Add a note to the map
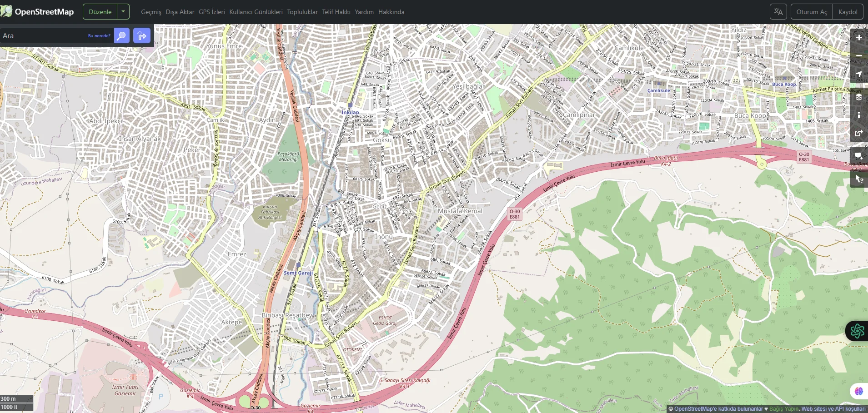Image resolution: width=868 pixels, height=413 pixels. pos(858,156)
